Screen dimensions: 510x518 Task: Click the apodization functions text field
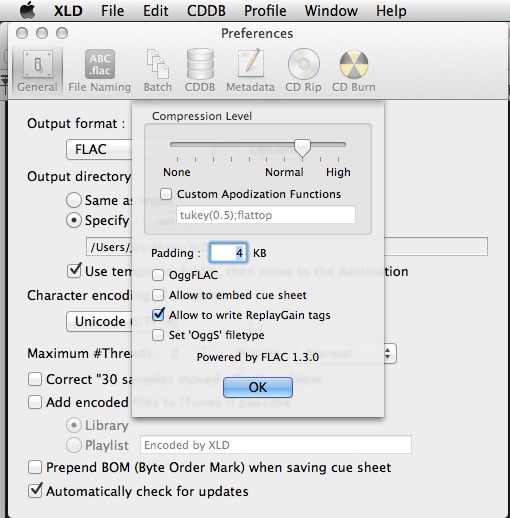tap(266, 215)
